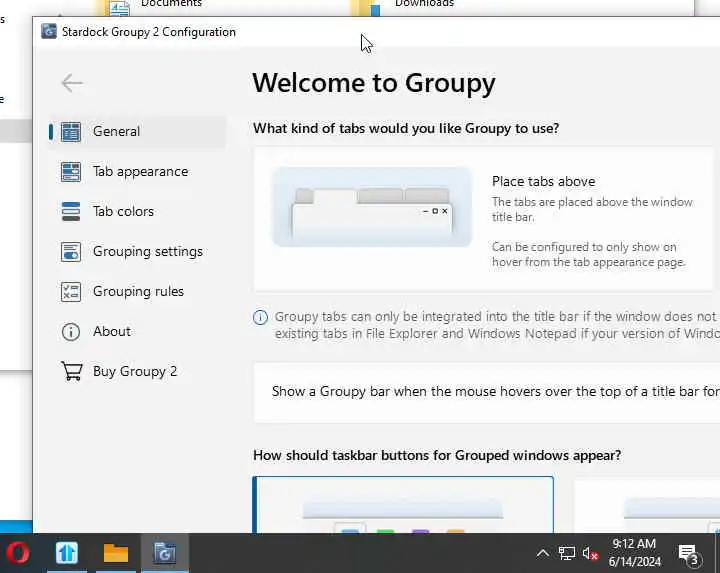Open the General settings page
The width and height of the screenshot is (720, 573).
[x=136, y=132]
